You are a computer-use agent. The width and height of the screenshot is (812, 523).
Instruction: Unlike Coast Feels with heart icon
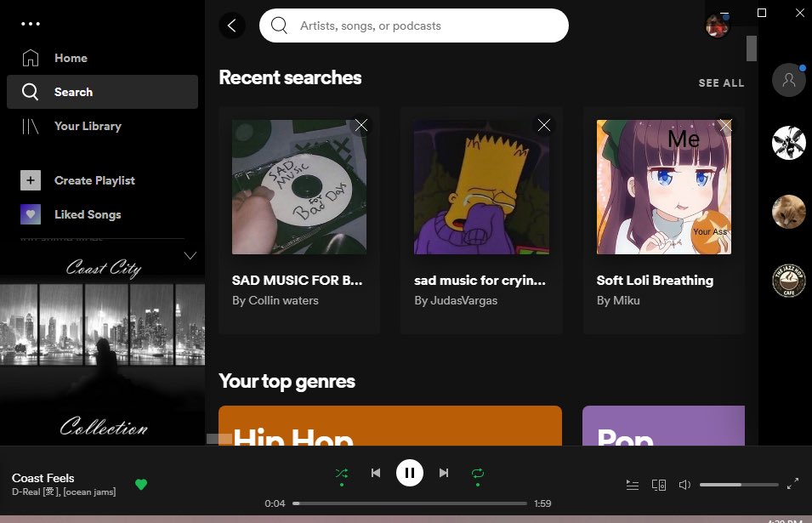(x=141, y=484)
